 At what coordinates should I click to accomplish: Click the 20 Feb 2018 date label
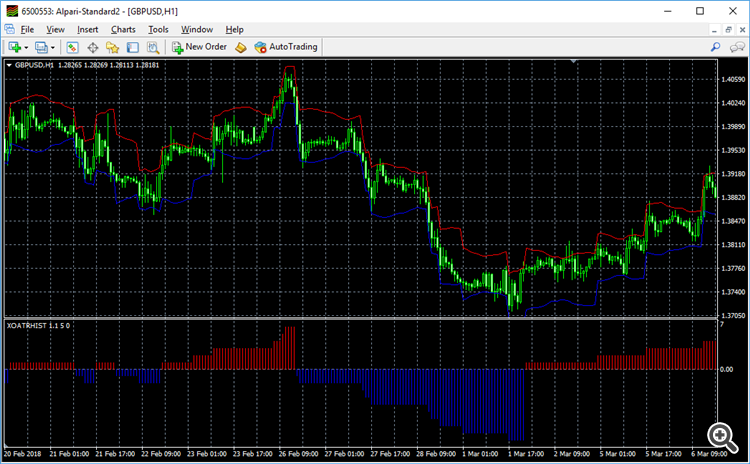[22, 454]
